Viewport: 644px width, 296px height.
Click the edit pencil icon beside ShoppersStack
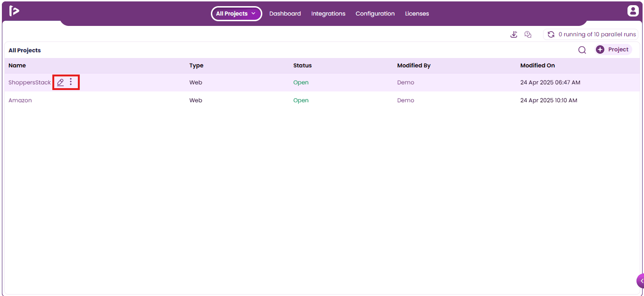click(x=60, y=82)
